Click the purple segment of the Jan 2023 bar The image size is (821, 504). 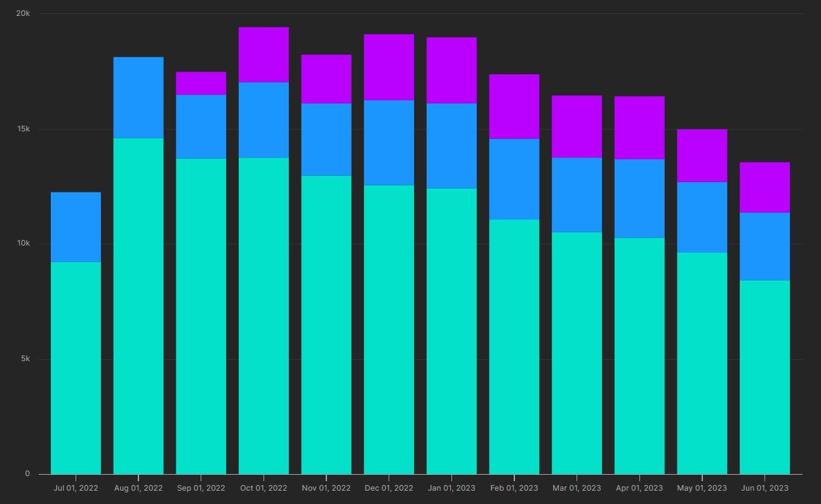coord(451,70)
